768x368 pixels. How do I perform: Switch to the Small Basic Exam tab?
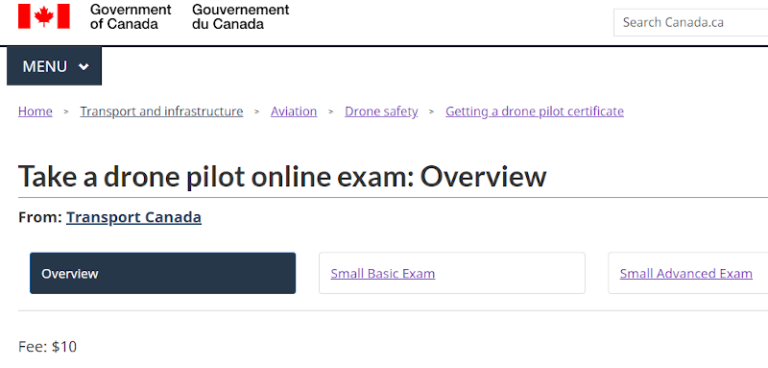(452, 273)
